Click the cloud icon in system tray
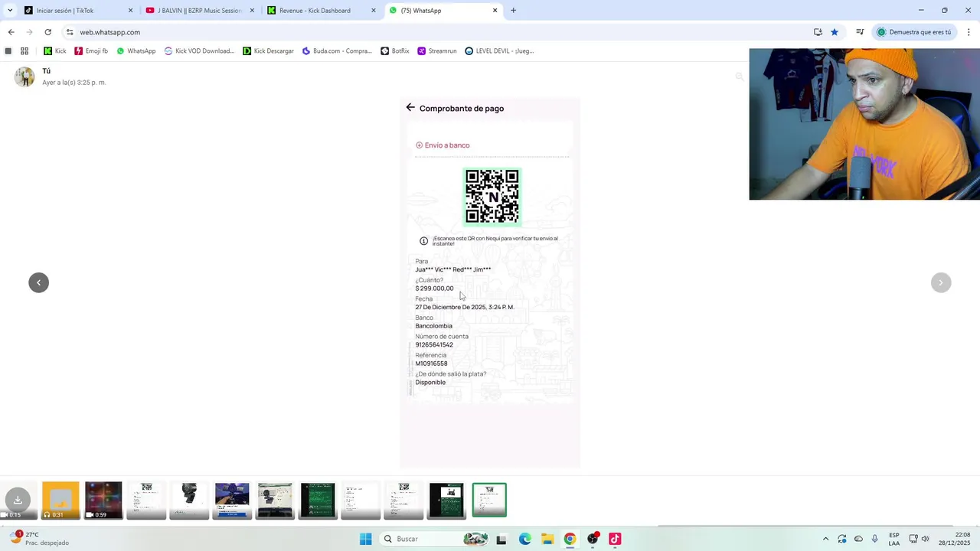 pyautogui.click(x=858, y=539)
